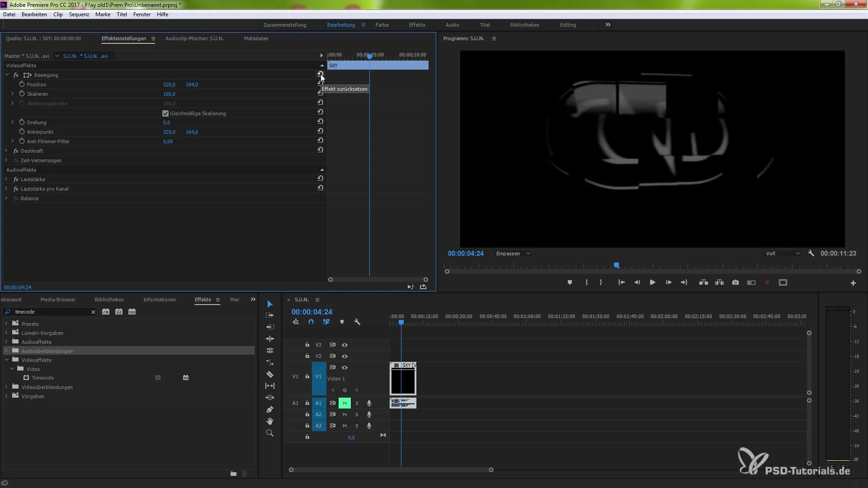This screenshot has height=488, width=868.
Task: Solo the A1 audio track
Action: [x=357, y=403]
